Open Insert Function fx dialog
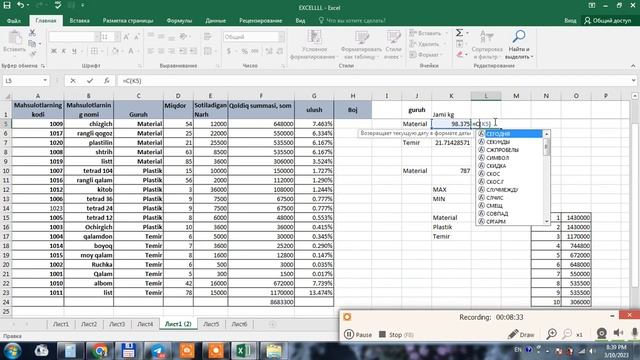 (107, 81)
